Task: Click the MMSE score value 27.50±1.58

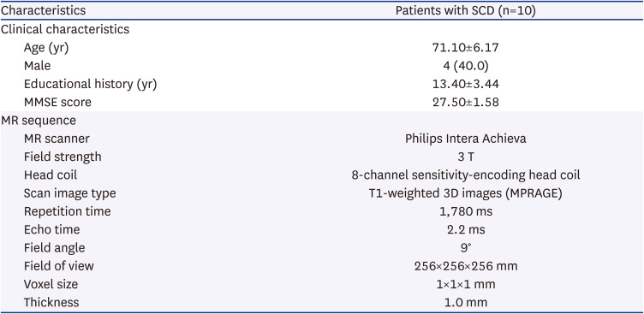Action: [x=465, y=102]
